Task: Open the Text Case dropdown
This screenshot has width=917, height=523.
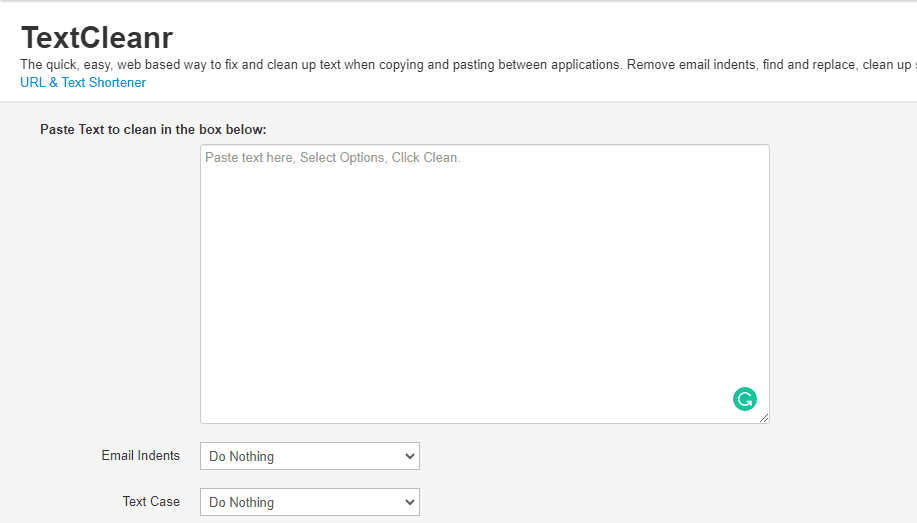Action: [x=309, y=502]
